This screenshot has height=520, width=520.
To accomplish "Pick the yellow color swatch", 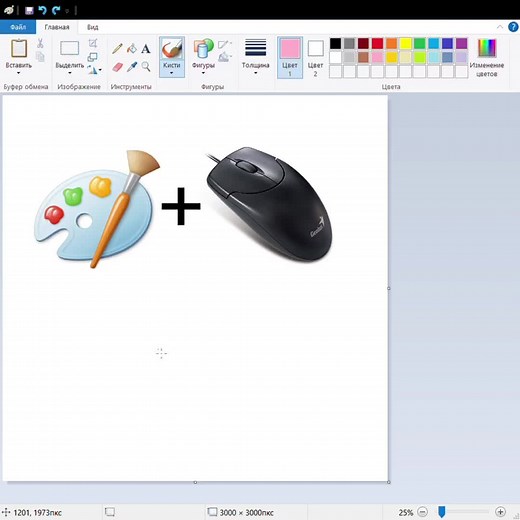I will tap(405, 43).
